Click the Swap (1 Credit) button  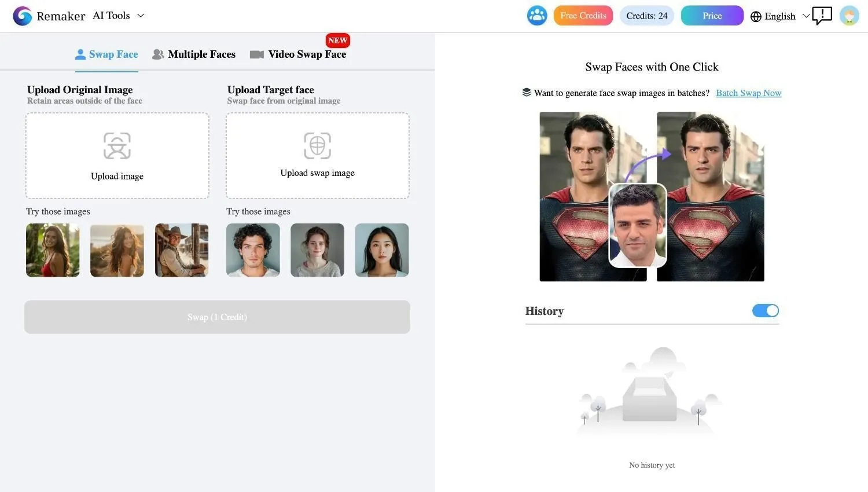click(x=217, y=317)
